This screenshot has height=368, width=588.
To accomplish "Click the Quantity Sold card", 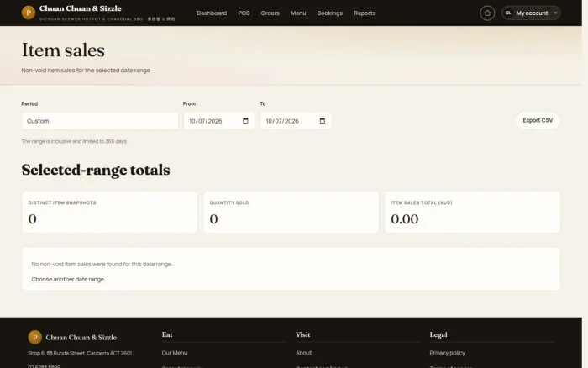I will click(x=291, y=213).
